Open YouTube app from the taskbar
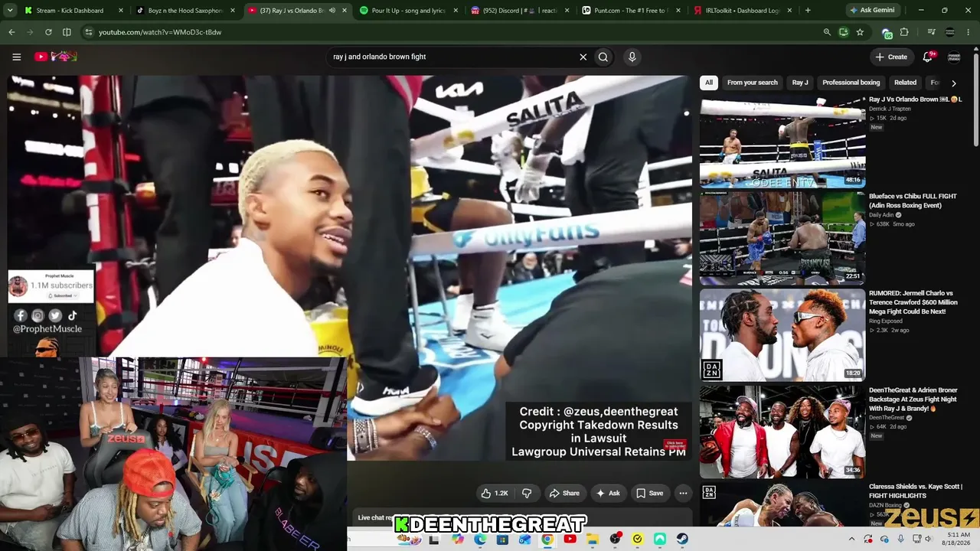This screenshot has height=551, width=980. pyautogui.click(x=570, y=539)
